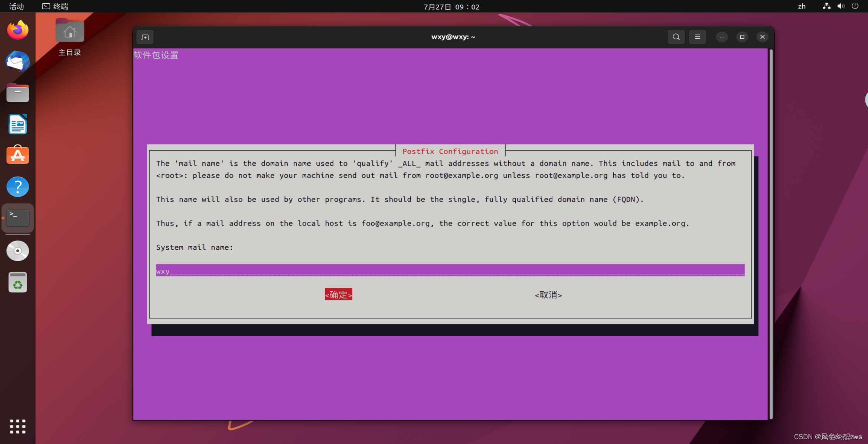The image size is (868, 444).
Task: Open the Help application
Action: (17, 187)
